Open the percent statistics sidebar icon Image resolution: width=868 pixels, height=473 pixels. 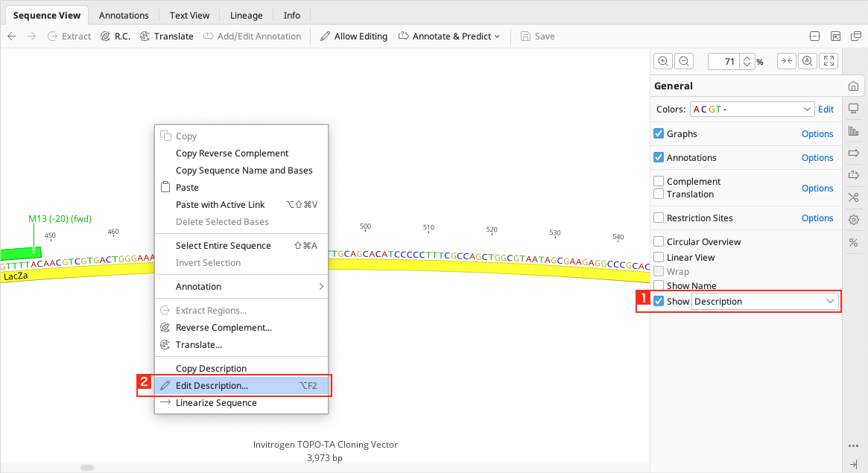(x=854, y=242)
